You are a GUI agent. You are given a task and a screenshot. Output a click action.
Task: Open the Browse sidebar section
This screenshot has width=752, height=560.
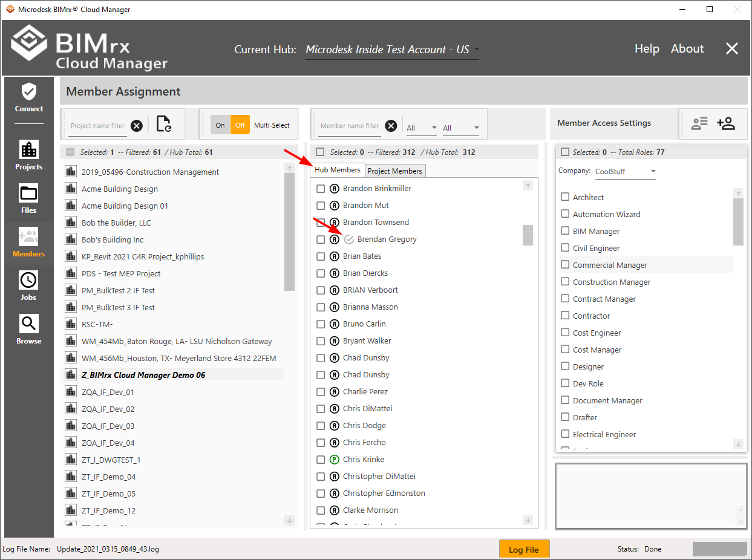[x=29, y=330]
